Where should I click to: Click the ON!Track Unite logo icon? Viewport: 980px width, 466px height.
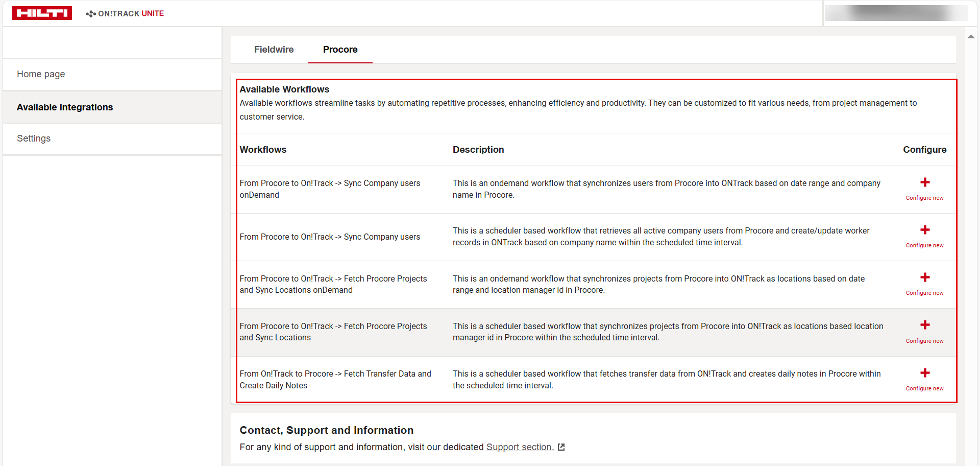click(x=91, y=14)
